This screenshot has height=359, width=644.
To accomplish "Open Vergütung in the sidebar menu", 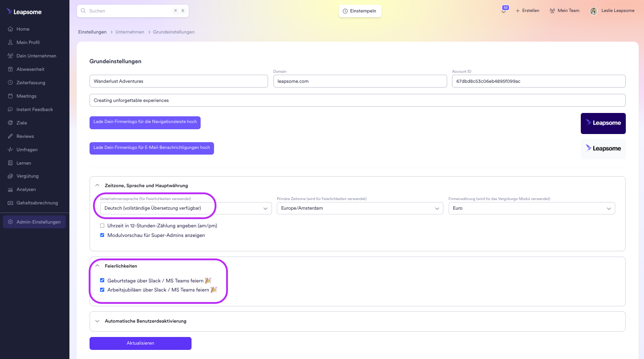I will tap(27, 176).
